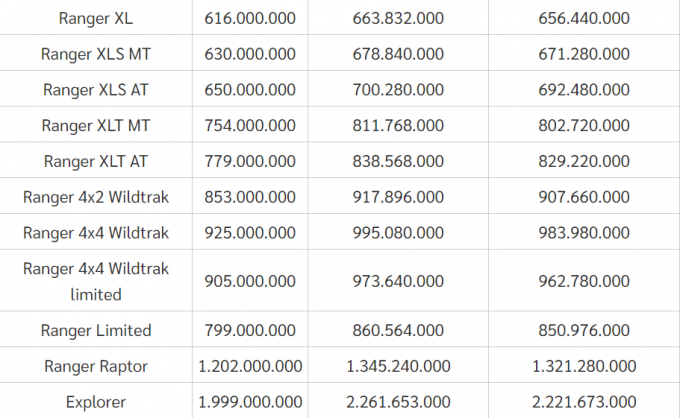Screen dimensions: 680x418
Task: Click the Ranger 4x4 Wildtrak limited cell
Action: (x=96, y=281)
